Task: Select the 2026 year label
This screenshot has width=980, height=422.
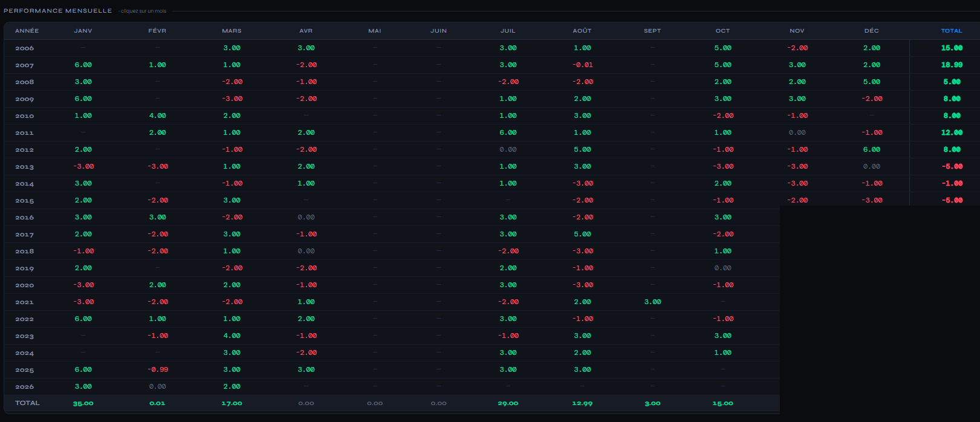Action: [x=25, y=387]
